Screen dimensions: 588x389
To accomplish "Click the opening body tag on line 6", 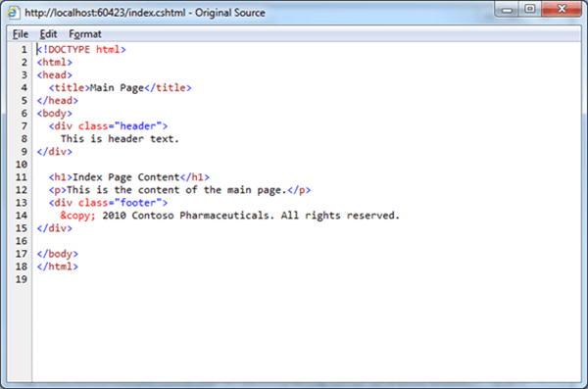I will [x=54, y=114].
